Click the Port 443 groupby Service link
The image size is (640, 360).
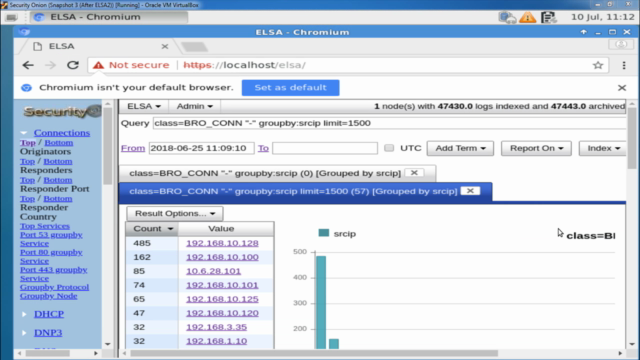[x=53, y=274]
